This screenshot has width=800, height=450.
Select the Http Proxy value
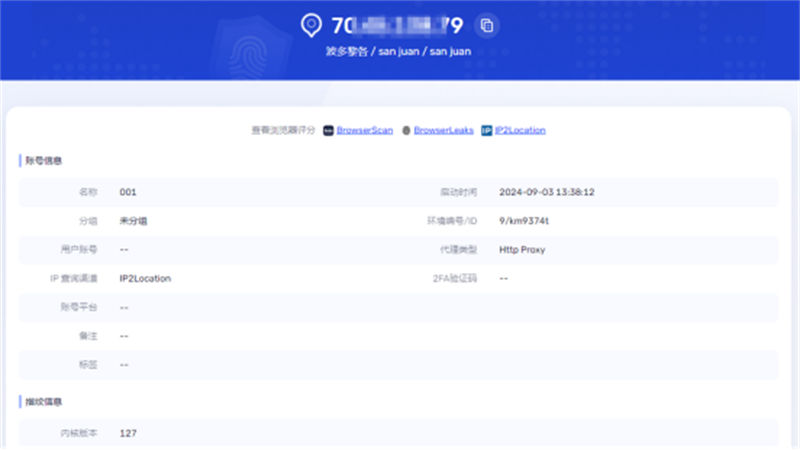[x=522, y=249]
